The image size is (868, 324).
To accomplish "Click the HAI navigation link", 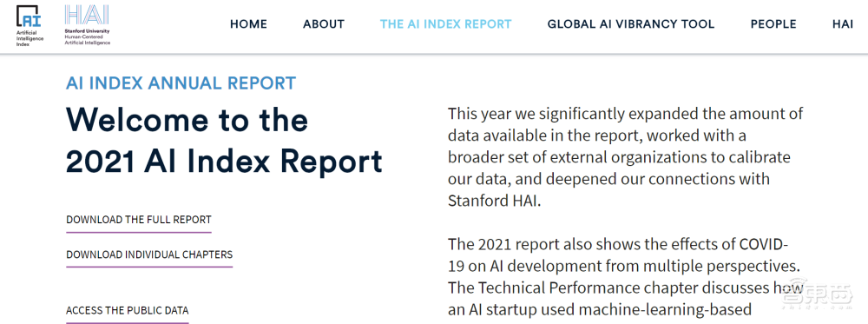I will click(843, 24).
